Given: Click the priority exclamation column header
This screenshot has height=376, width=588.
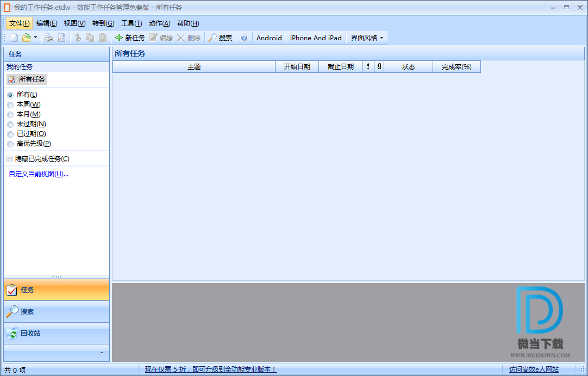Looking at the screenshot, I should 368,66.
